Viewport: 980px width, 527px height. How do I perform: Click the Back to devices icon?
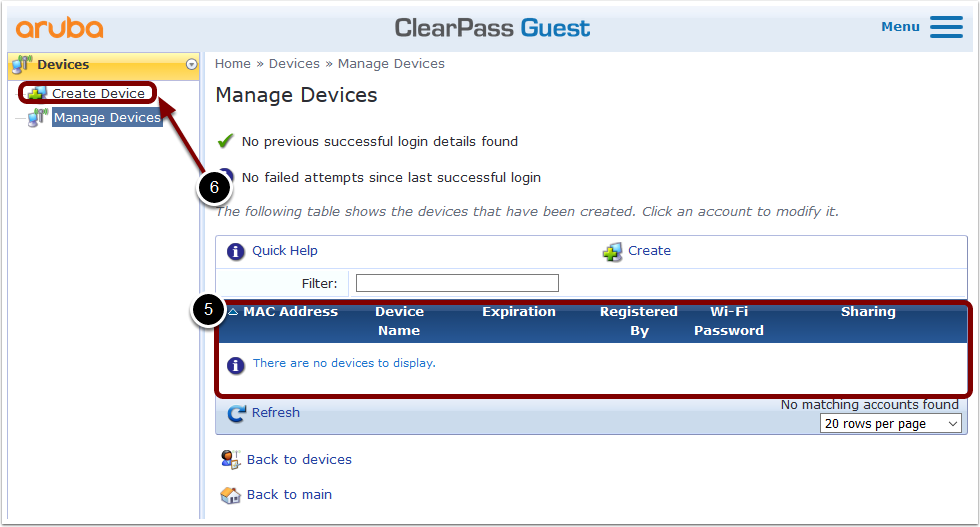(230, 459)
